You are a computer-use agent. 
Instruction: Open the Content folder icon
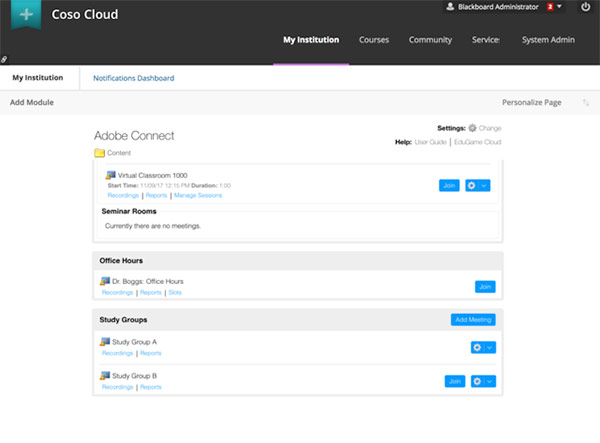pyautogui.click(x=99, y=153)
